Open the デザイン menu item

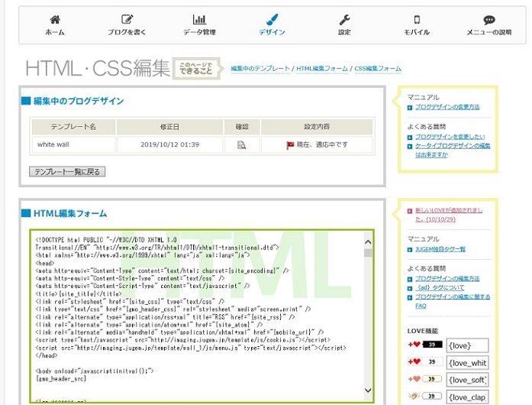click(272, 32)
